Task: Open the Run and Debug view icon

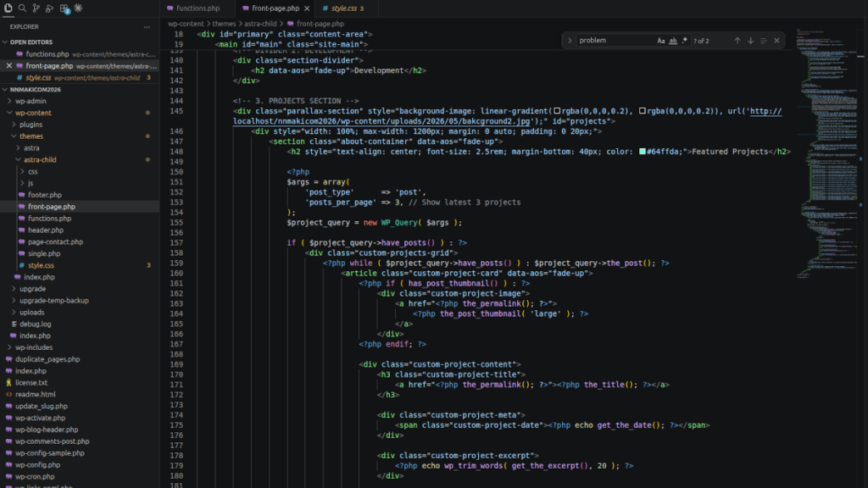Action: (x=50, y=8)
